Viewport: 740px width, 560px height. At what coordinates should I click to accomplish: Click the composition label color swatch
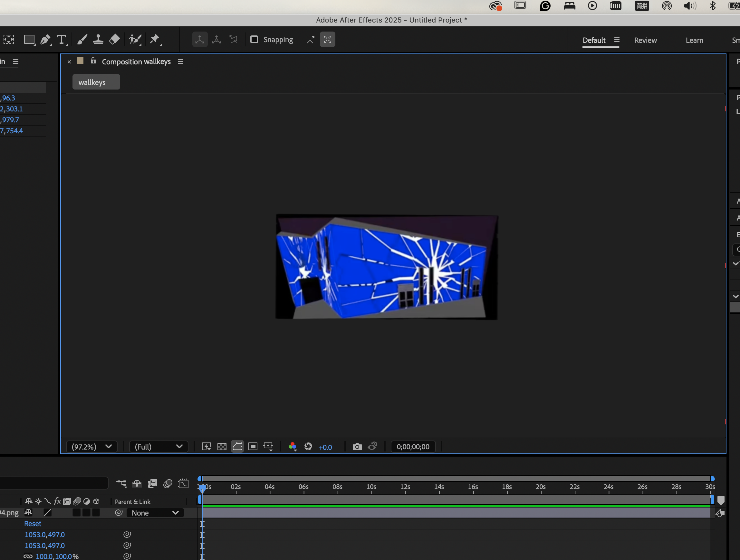click(80, 61)
